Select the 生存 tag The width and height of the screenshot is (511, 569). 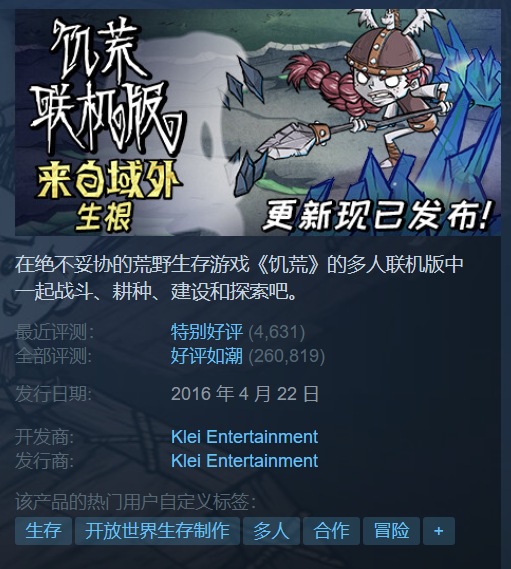click(x=43, y=531)
